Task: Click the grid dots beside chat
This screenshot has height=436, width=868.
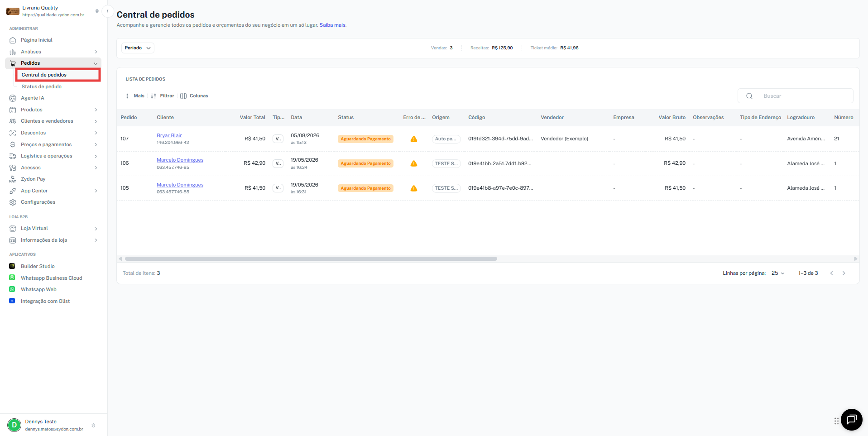Action: pos(836,421)
